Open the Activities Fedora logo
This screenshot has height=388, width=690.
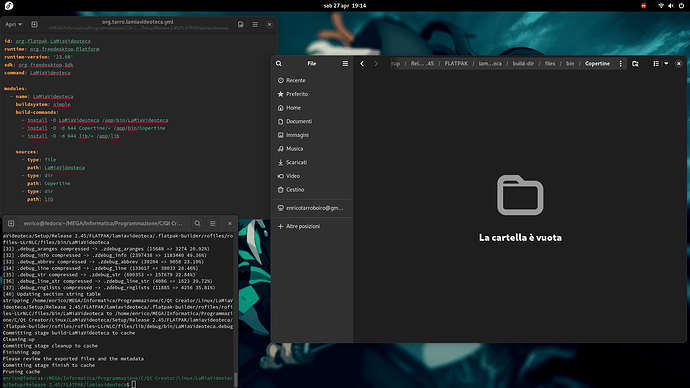pos(9,6)
